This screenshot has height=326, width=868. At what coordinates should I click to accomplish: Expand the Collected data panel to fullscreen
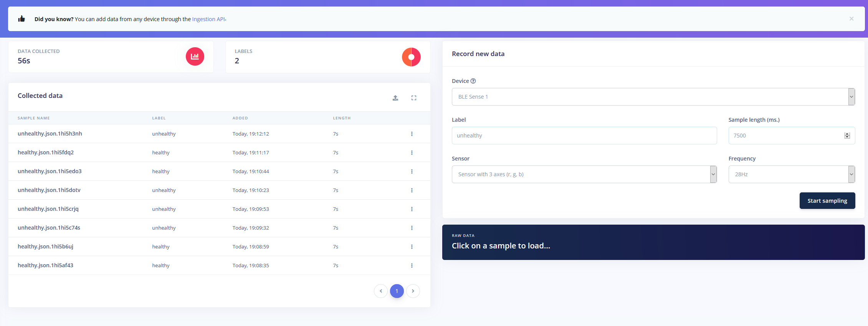tap(414, 98)
